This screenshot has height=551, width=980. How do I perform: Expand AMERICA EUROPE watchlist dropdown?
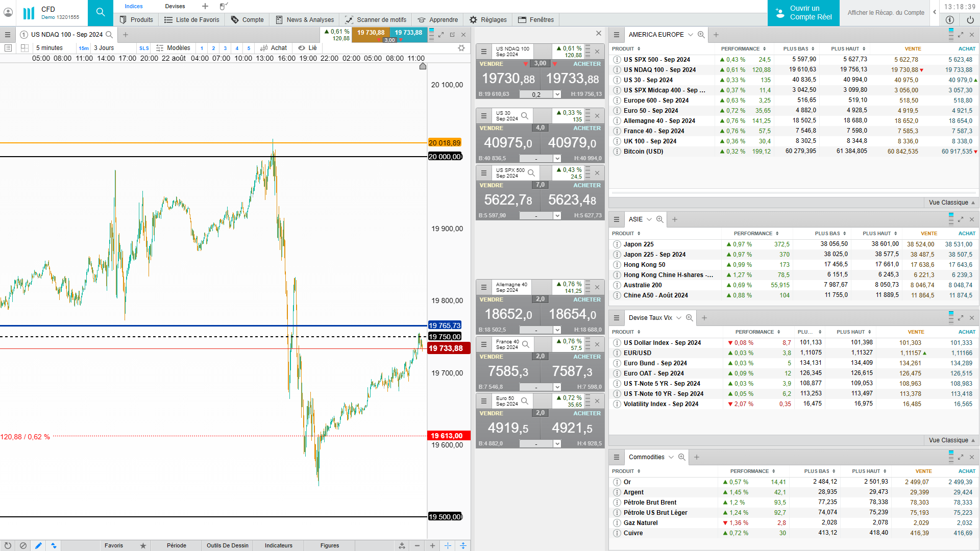click(690, 35)
